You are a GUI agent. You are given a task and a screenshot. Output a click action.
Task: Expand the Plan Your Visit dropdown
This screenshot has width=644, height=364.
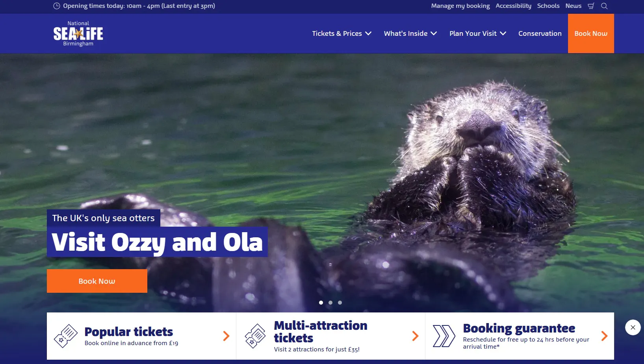coord(478,33)
